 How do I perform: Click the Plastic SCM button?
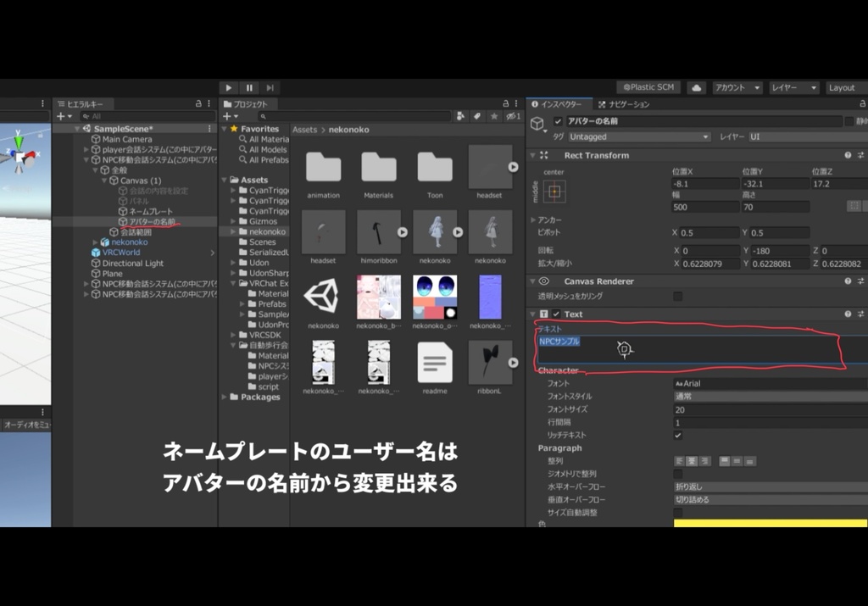pyautogui.click(x=648, y=87)
